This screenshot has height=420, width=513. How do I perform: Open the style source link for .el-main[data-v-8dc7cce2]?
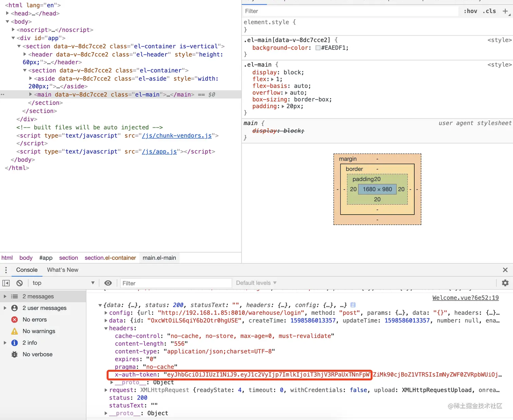pos(499,40)
